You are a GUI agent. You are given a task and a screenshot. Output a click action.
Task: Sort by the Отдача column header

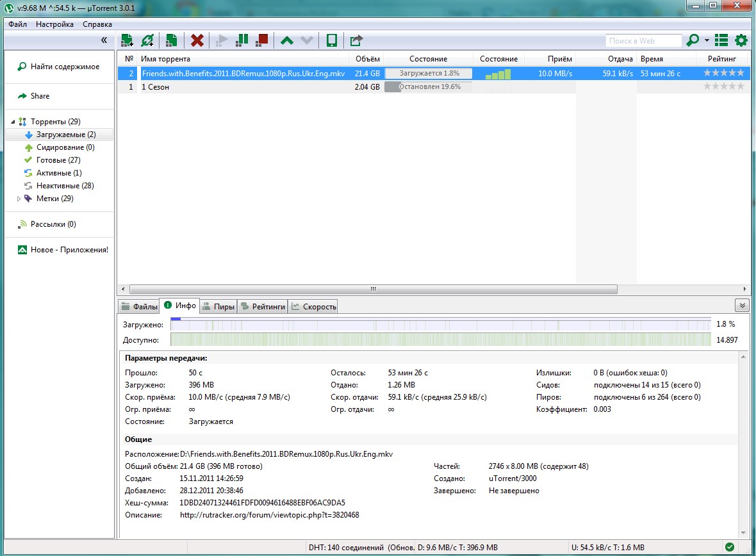[606, 59]
